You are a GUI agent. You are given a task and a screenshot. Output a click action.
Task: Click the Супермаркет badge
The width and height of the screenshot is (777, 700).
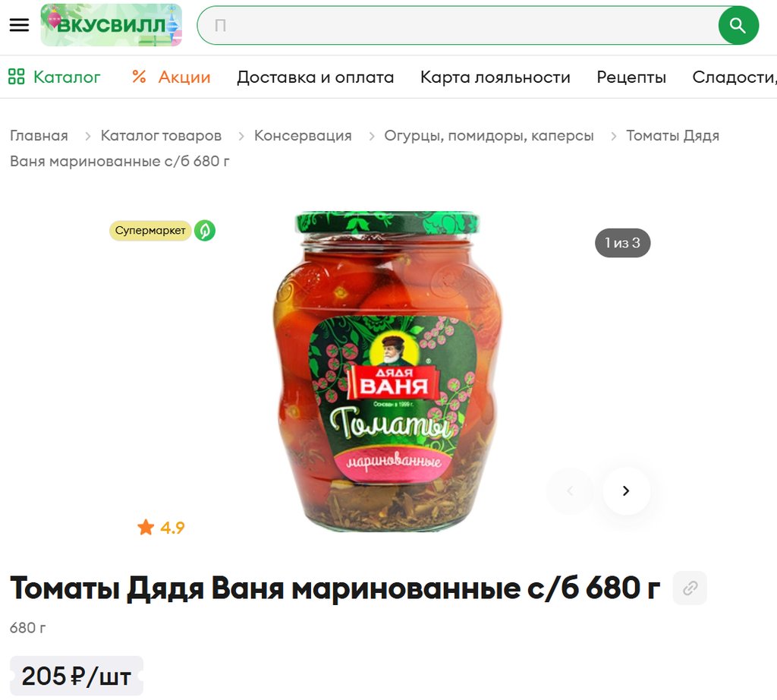[x=150, y=231]
